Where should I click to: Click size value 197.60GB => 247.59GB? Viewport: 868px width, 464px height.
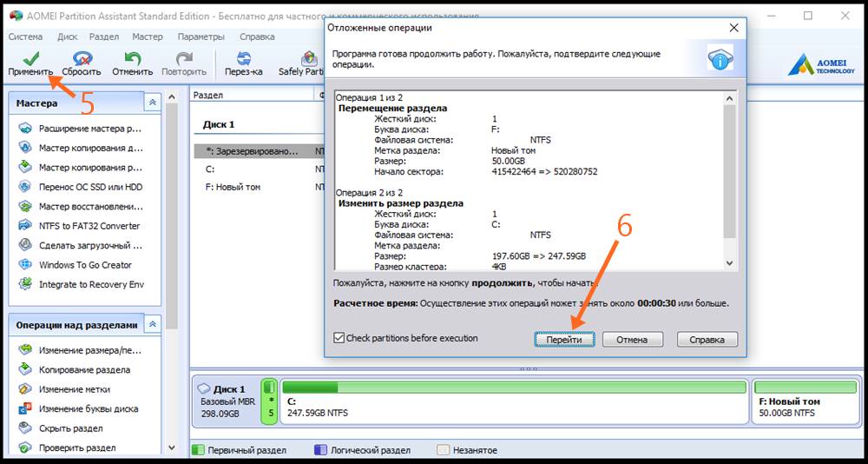(539, 256)
